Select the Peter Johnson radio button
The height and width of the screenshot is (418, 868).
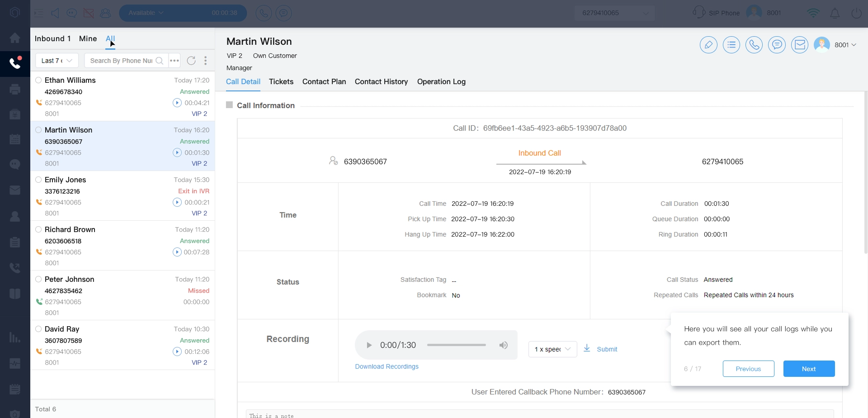(x=38, y=279)
